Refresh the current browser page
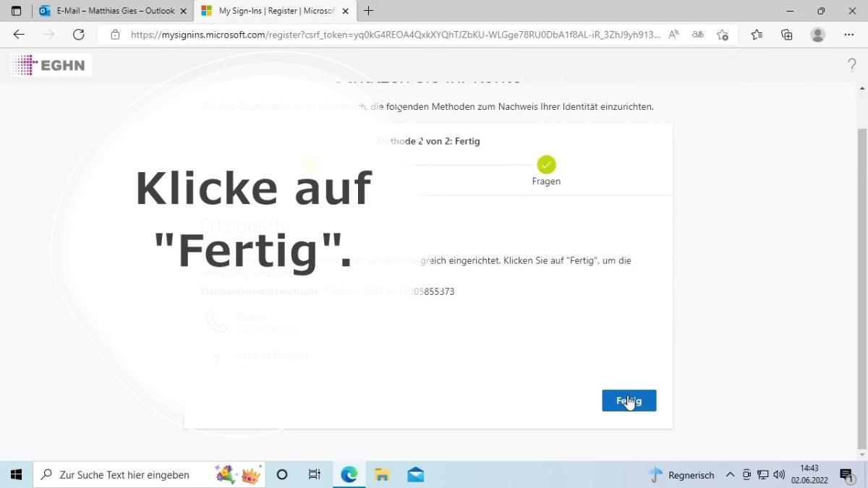Screen dimensions: 868x488 click(x=79, y=35)
